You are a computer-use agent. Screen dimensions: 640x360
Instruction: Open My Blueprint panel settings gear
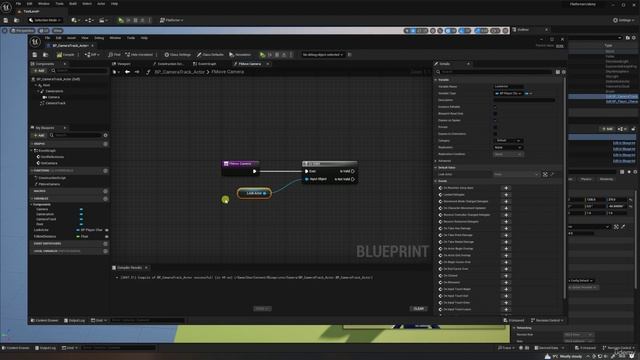click(x=106, y=135)
